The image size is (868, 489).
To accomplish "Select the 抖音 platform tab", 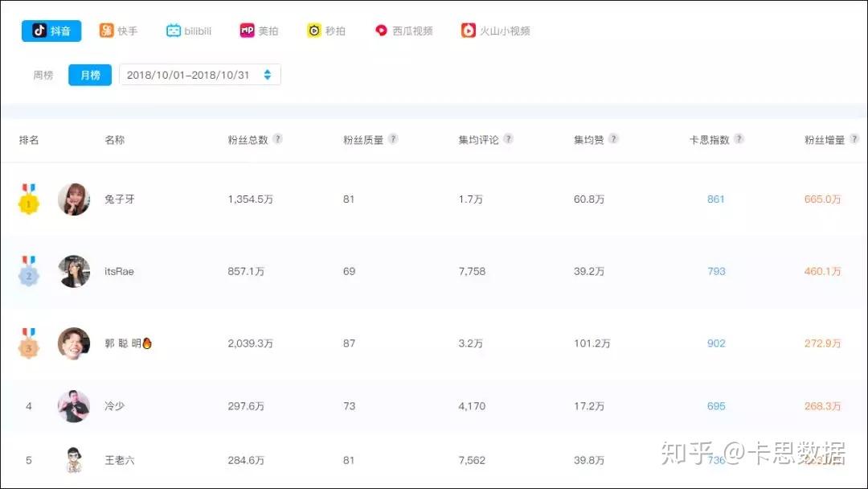I will pos(51,31).
